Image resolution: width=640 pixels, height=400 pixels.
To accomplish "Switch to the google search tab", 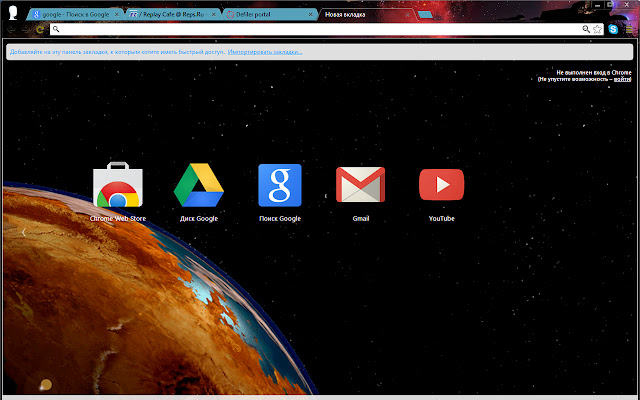I will coord(76,14).
